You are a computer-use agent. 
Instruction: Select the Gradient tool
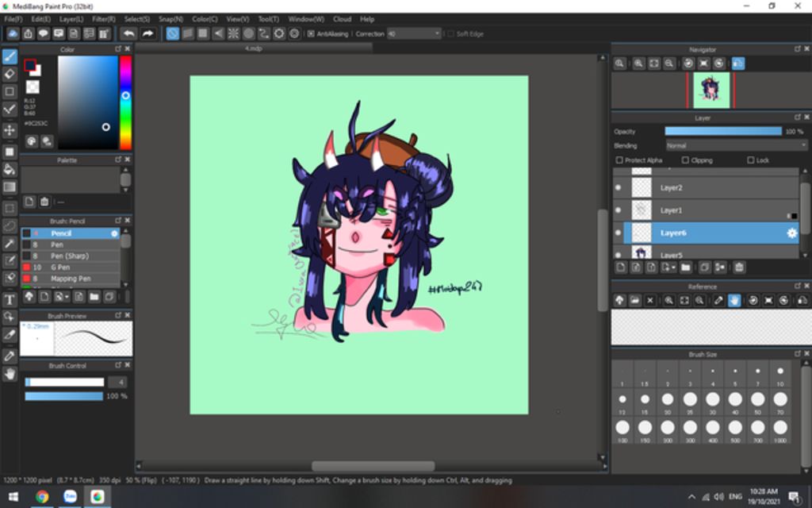pos(10,187)
